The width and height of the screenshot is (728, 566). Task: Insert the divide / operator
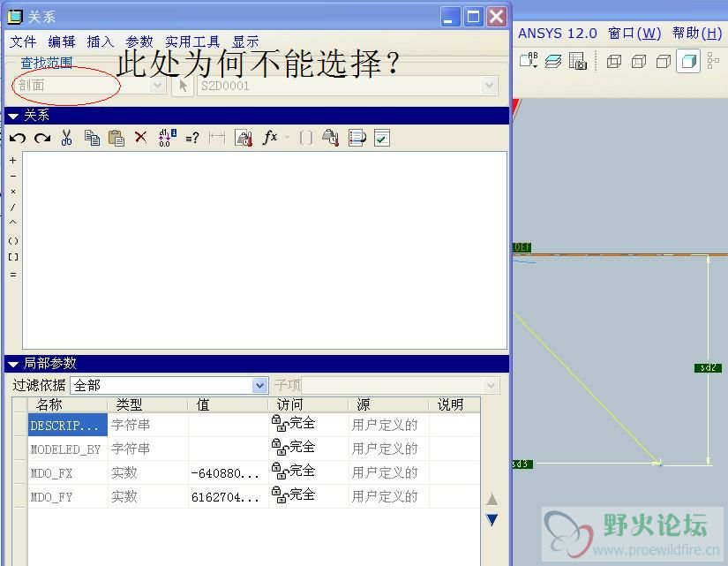pos(13,208)
